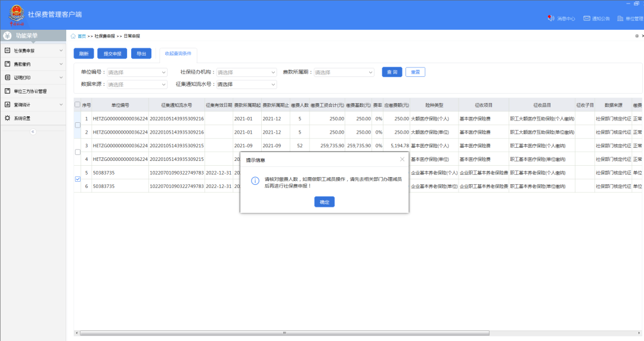Image resolution: width=644 pixels, height=341 pixels.
Task: Uncheck the checked checkbox for rows 5-6
Action: (78, 179)
